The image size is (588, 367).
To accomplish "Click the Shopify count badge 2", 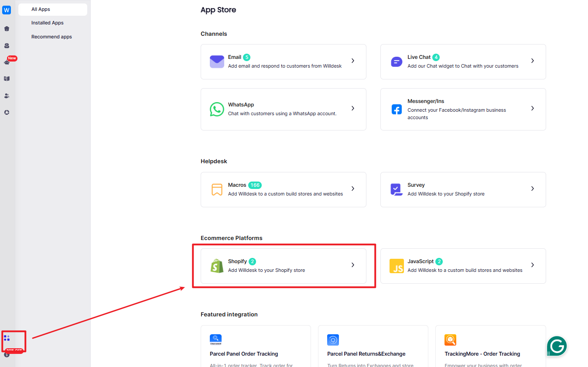I will 253,261.
